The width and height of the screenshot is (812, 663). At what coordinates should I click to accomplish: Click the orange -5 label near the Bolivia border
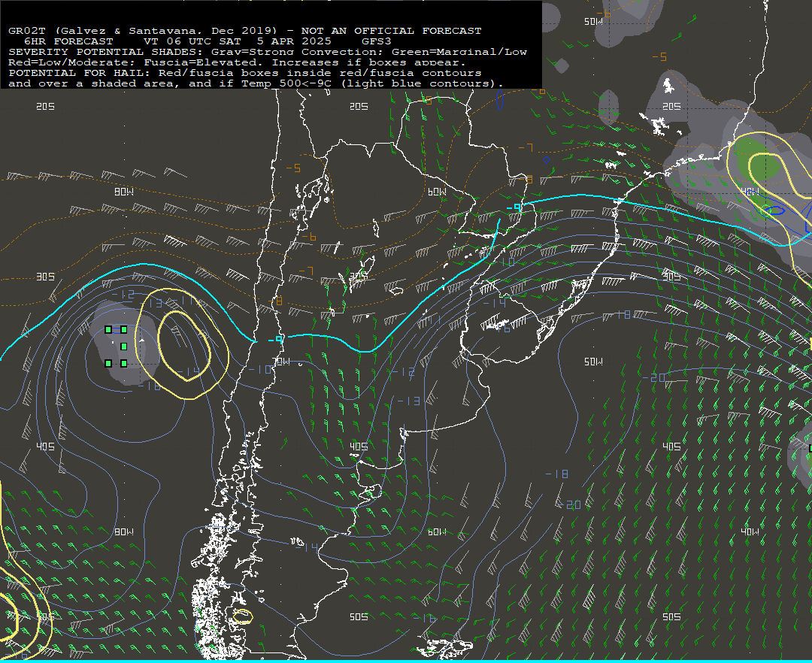click(293, 168)
